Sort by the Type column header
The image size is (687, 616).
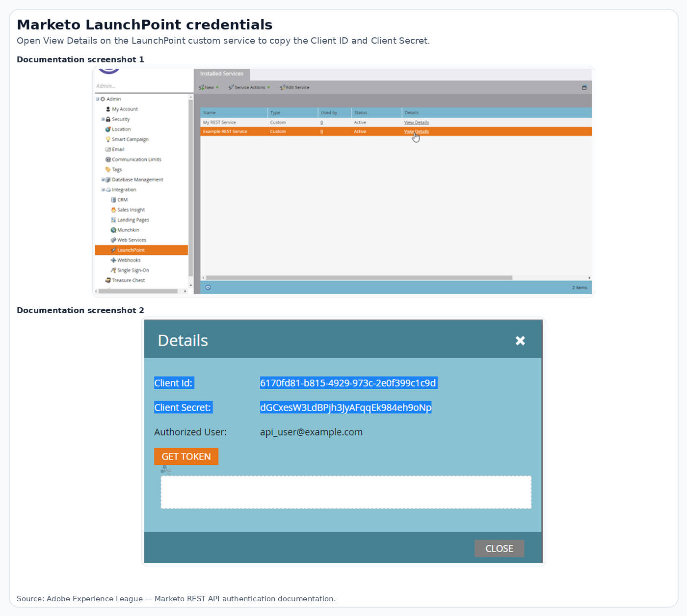pos(292,112)
